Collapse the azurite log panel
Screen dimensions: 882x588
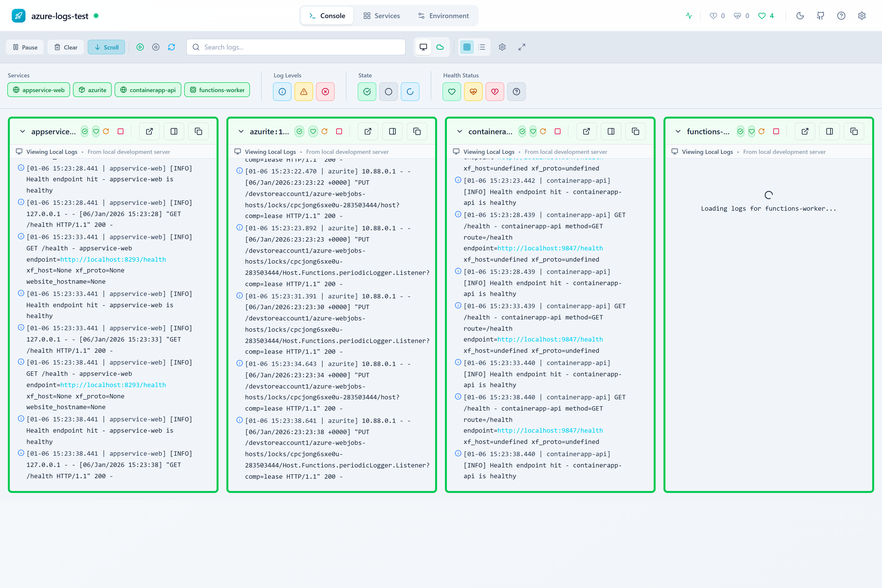(241, 132)
